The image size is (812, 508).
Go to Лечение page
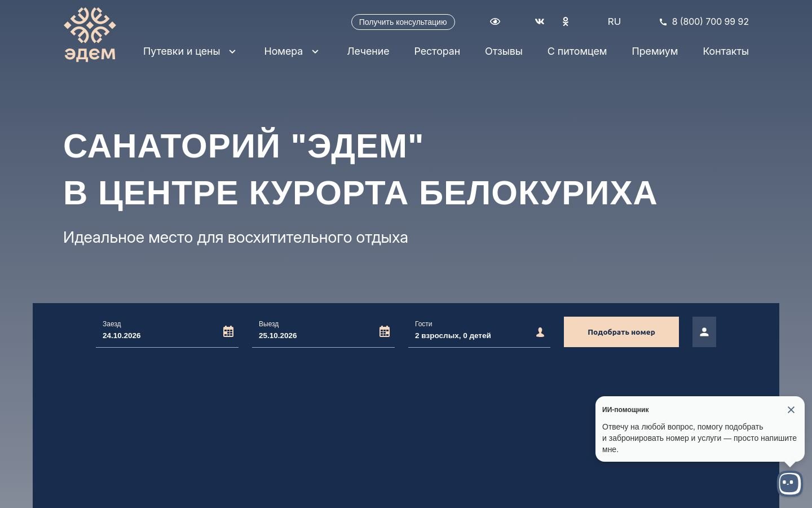368,51
